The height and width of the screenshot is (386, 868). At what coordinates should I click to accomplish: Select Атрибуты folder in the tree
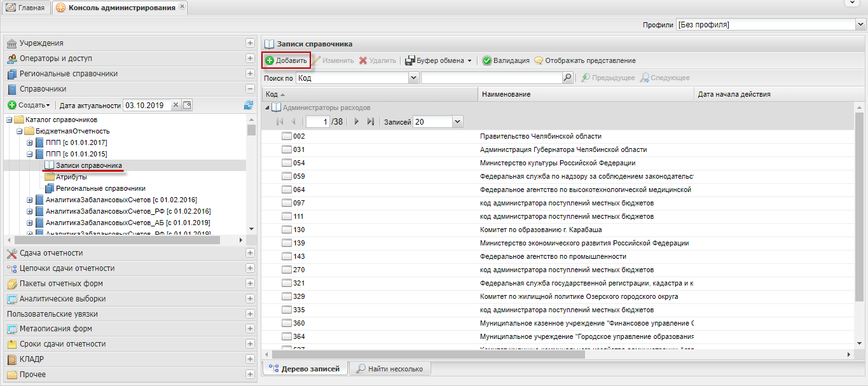(71, 177)
